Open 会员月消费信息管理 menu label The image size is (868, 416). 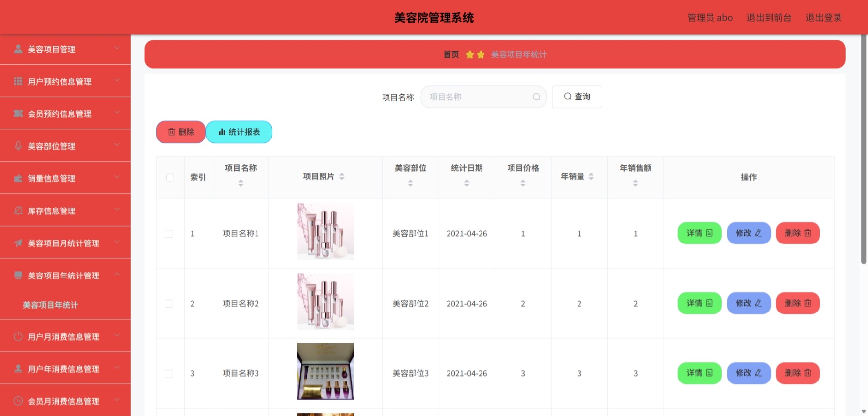(x=64, y=401)
